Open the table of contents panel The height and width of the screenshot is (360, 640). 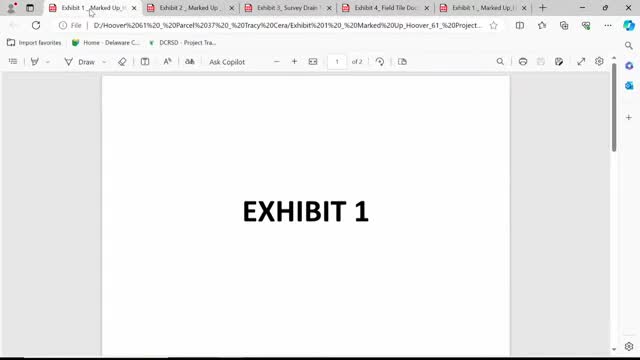13,62
